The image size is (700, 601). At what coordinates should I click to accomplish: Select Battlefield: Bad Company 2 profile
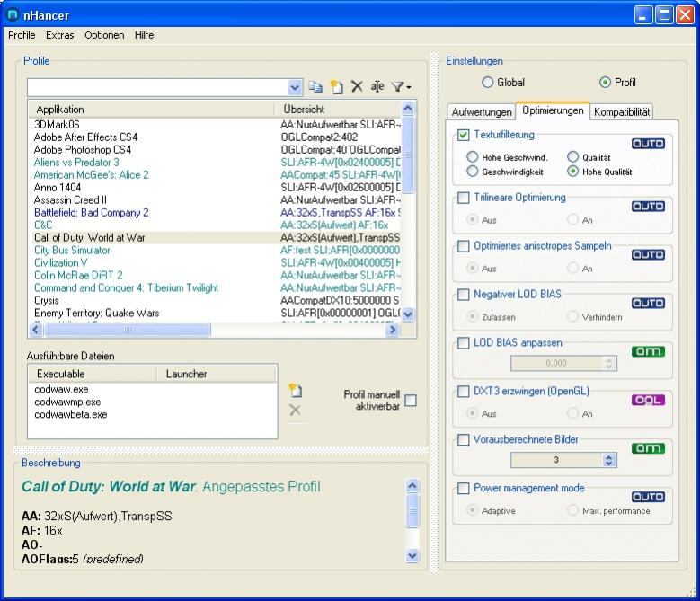coord(217,212)
